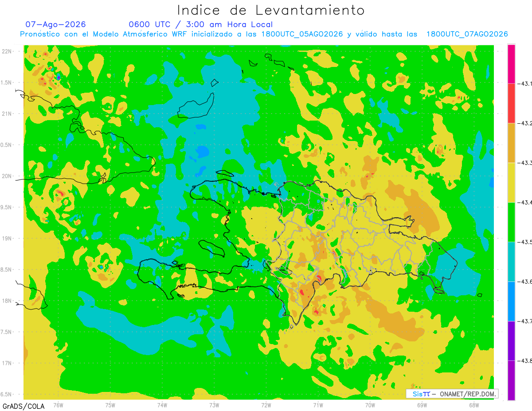Click the '17N' latitude label
The height and width of the screenshot is (411, 532).
tap(7, 363)
